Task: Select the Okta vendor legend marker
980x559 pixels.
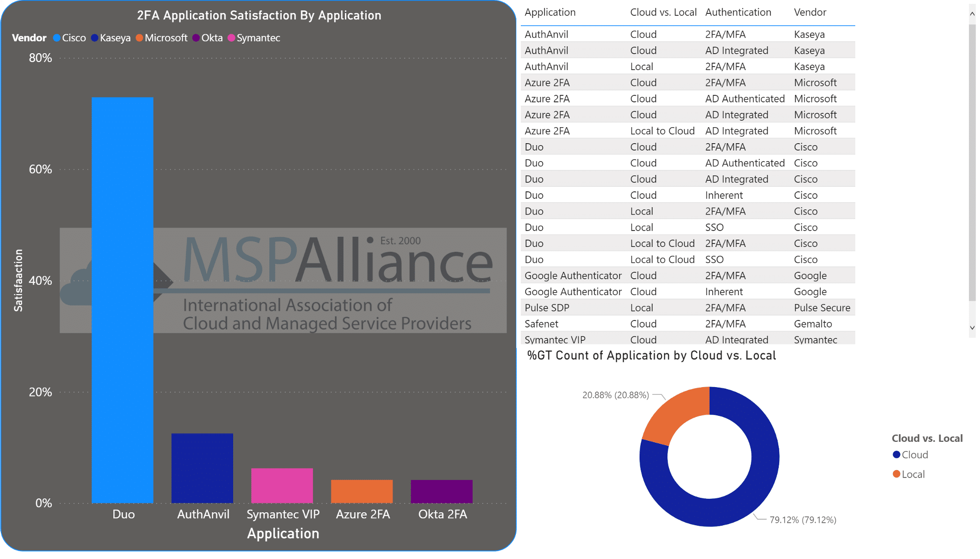Action: coord(196,38)
